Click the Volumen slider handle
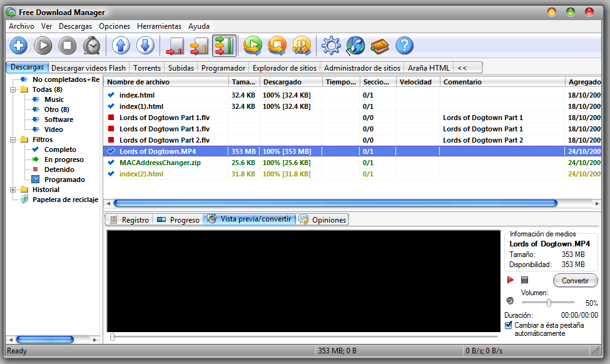This screenshot has width=610, height=364. 549,303
